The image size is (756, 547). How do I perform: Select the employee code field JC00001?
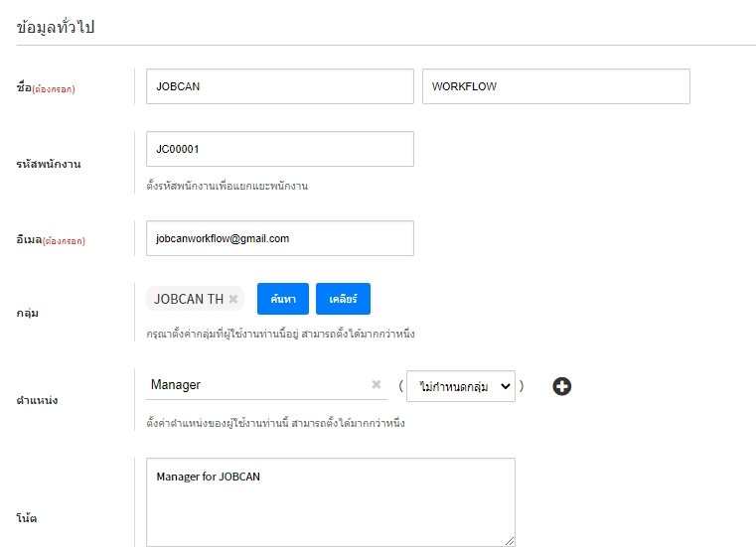pos(279,149)
